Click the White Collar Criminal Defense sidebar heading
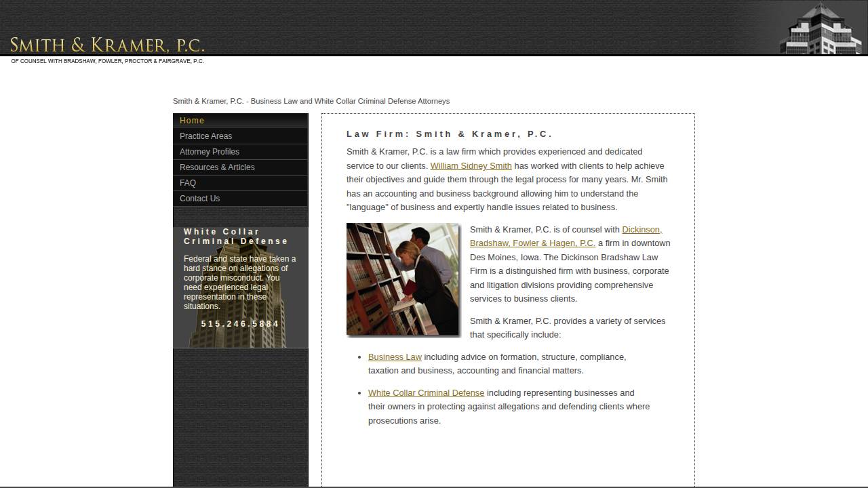Image resolution: width=868 pixels, height=488 pixels. 236,236
